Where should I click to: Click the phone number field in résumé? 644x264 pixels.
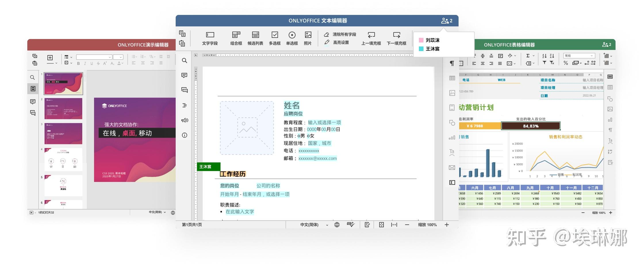click(x=309, y=151)
